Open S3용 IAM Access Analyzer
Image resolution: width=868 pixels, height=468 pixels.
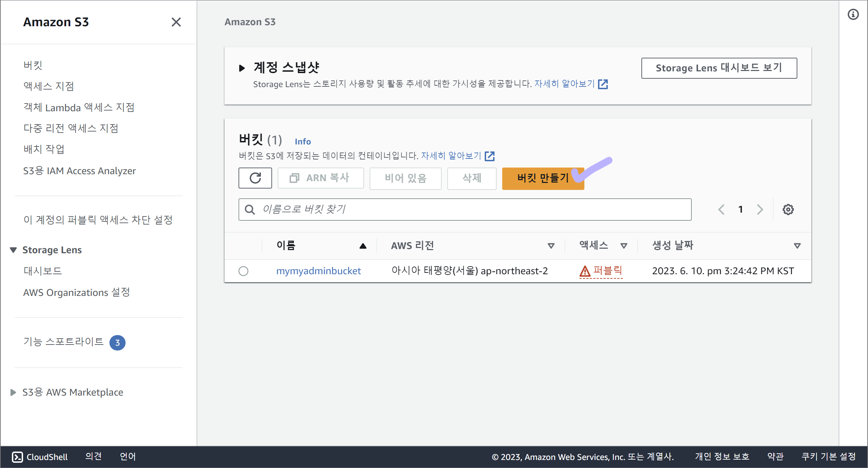(79, 171)
